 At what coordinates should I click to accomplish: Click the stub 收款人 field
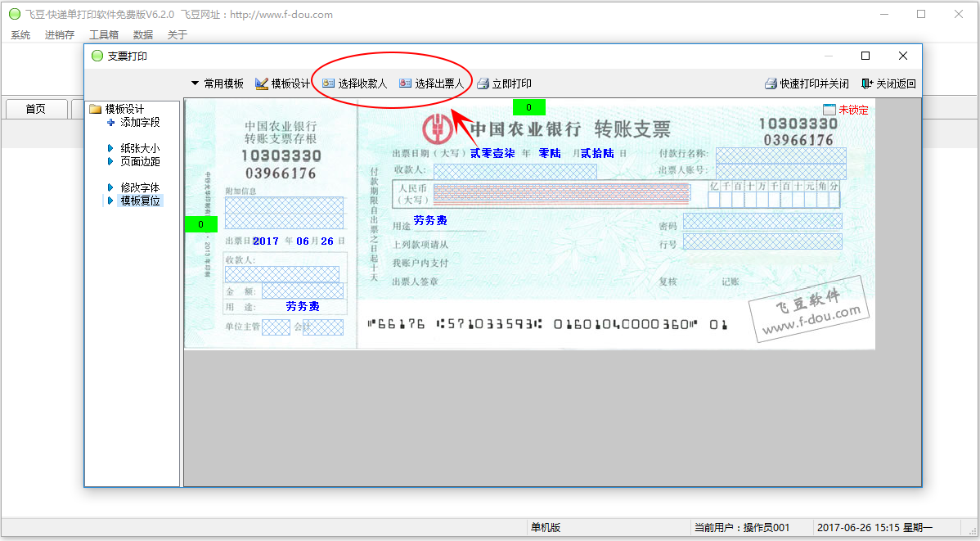coord(282,274)
